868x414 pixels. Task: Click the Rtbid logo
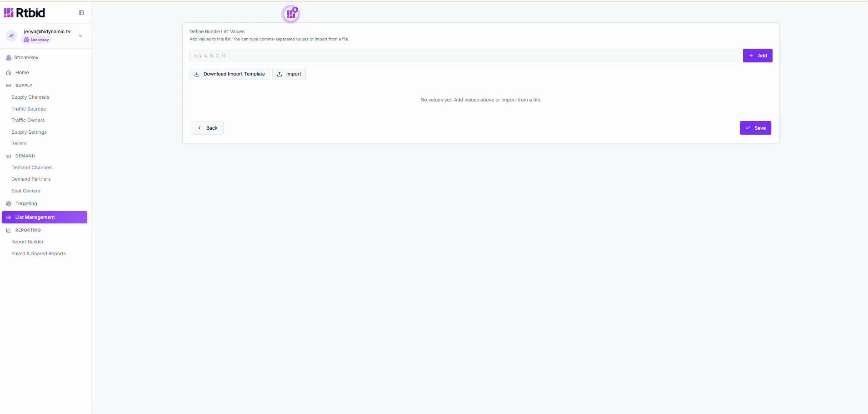click(x=25, y=13)
